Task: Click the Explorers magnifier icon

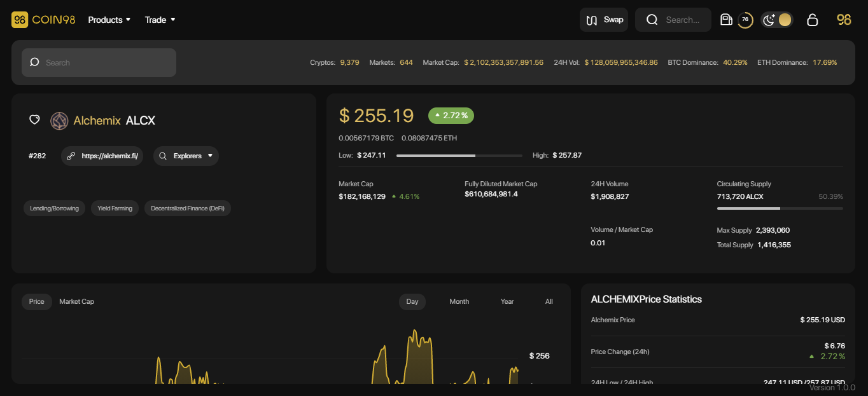Action: coord(163,156)
